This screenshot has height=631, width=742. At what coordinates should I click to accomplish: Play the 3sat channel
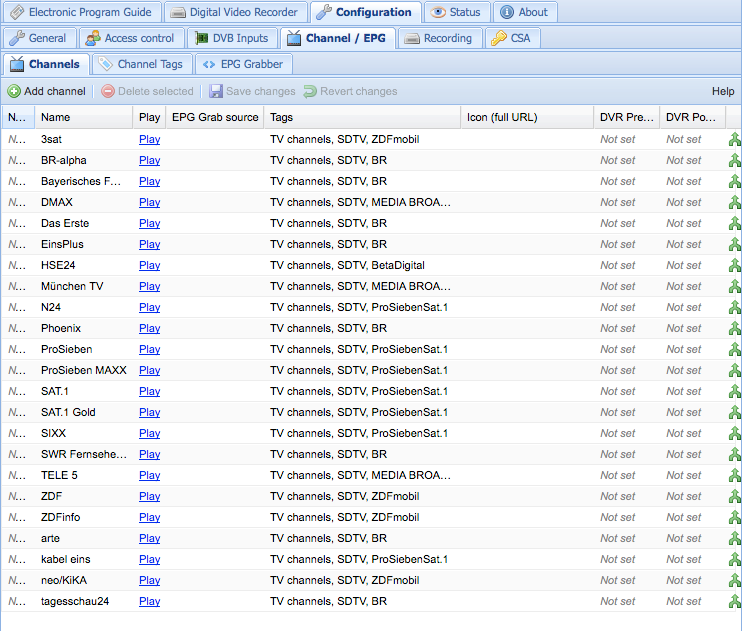click(x=150, y=139)
